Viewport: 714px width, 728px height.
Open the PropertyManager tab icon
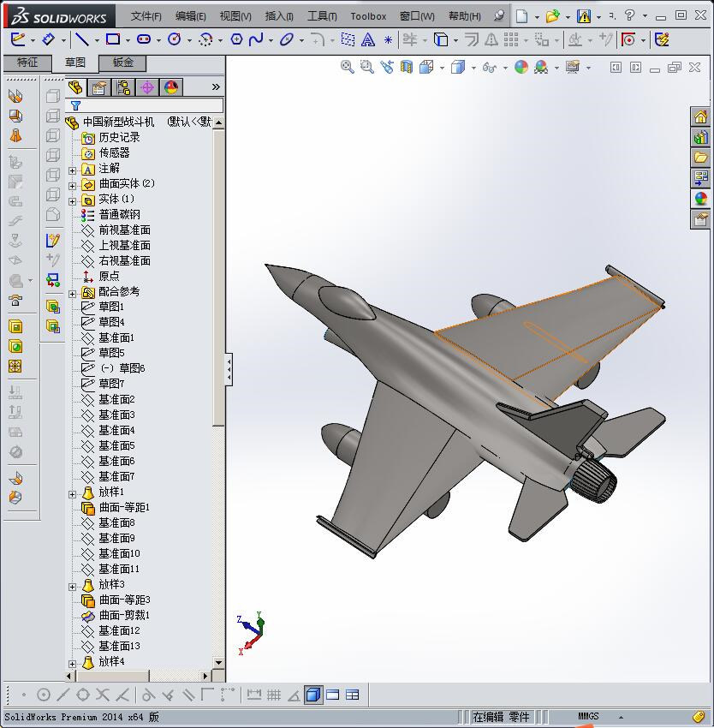(99, 87)
